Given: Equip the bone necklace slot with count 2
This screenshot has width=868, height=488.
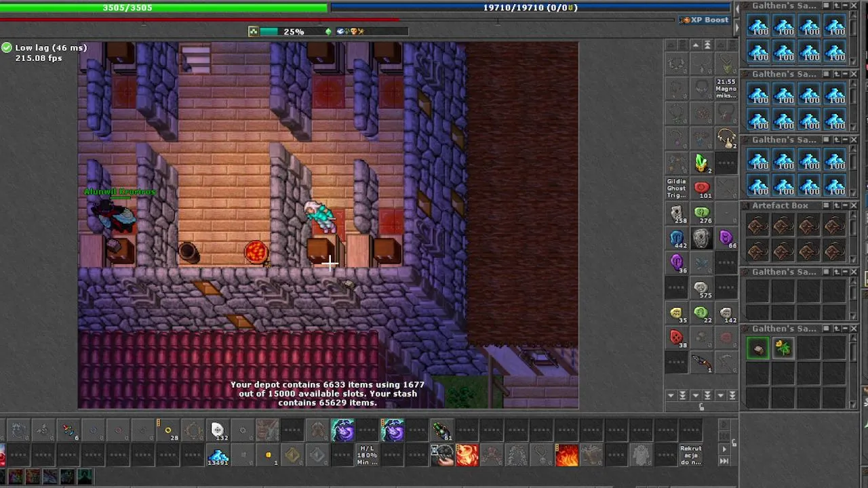Looking at the screenshot, I should point(726,139).
